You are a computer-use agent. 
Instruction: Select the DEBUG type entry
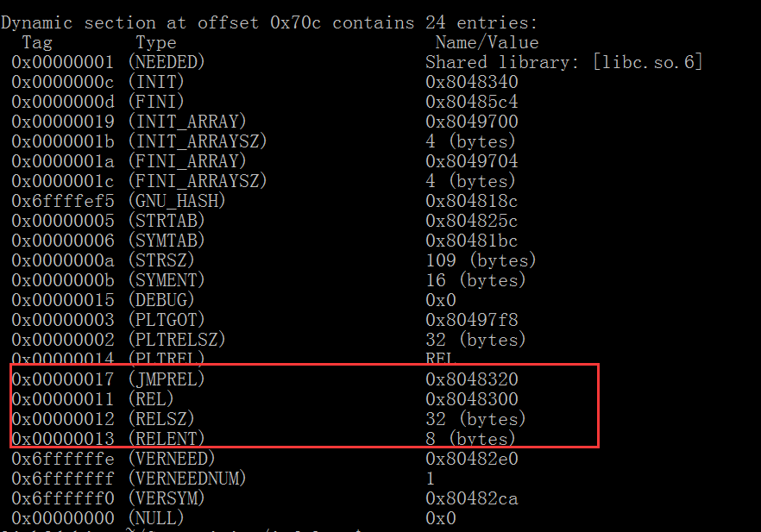coord(161,301)
